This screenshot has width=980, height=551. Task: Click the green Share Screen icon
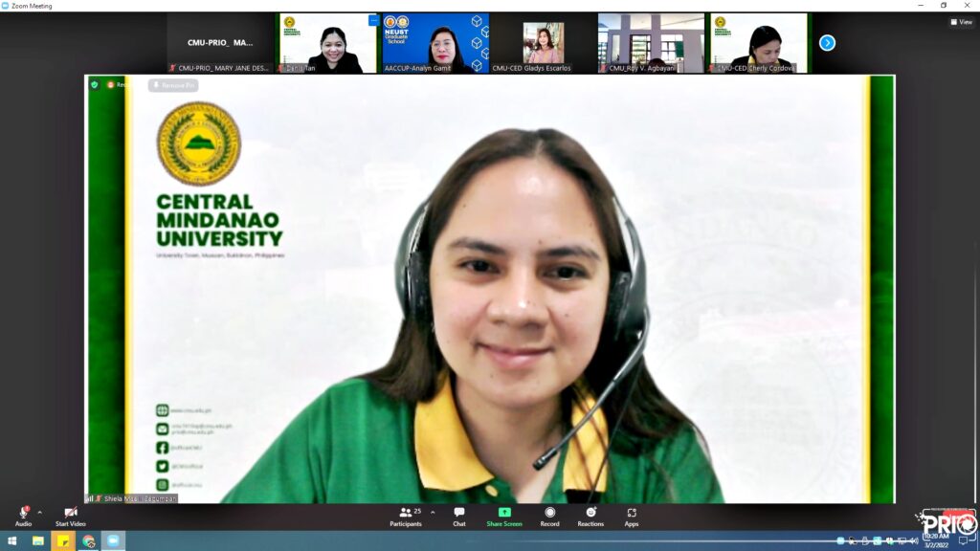point(504,513)
